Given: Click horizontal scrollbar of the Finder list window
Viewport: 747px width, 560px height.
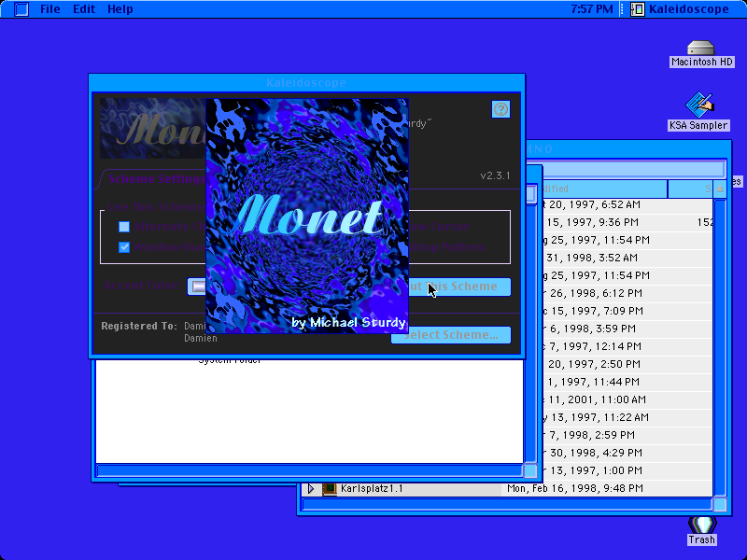Looking at the screenshot, I should pyautogui.click(x=507, y=504).
